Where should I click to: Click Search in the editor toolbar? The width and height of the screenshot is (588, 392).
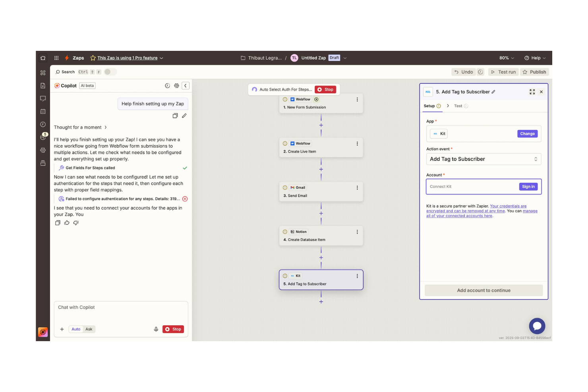click(65, 72)
